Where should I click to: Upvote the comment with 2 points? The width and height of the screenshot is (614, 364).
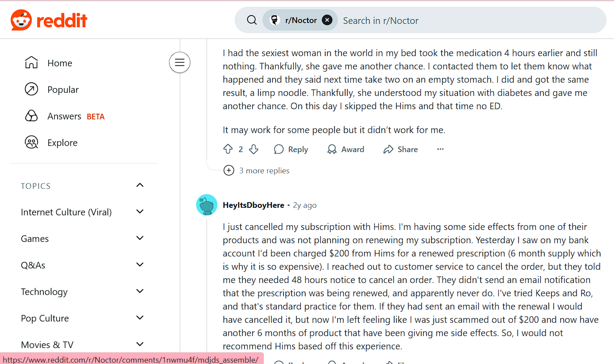[228, 149]
